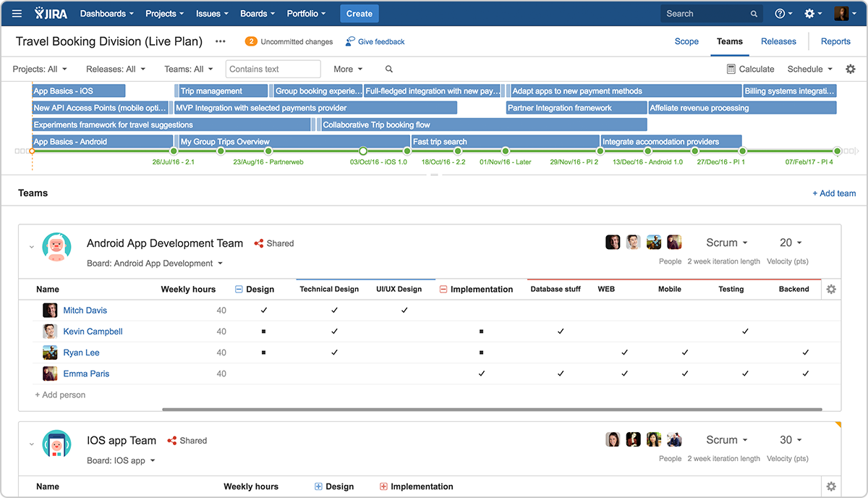
Task: Open the hamburger navigation menu
Action: point(17,13)
